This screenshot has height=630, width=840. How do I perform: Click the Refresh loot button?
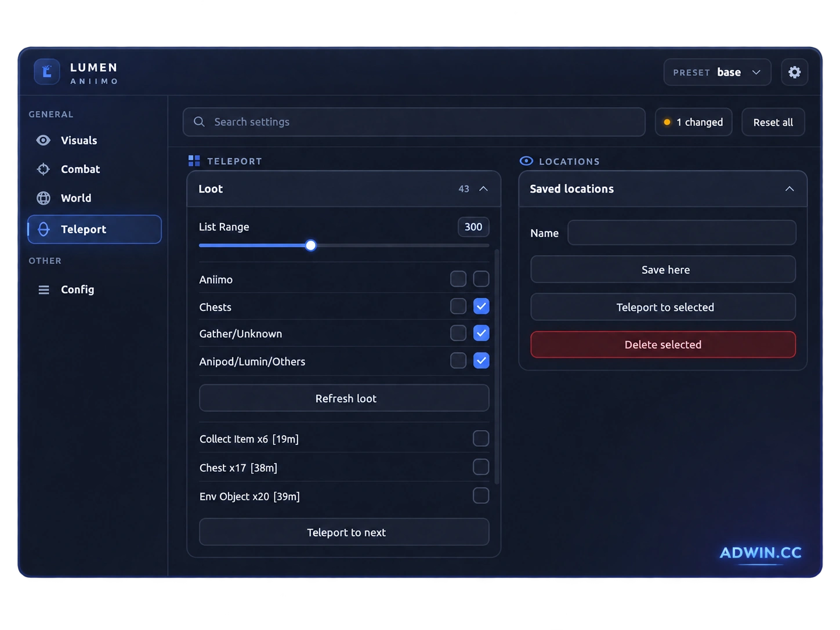point(344,399)
